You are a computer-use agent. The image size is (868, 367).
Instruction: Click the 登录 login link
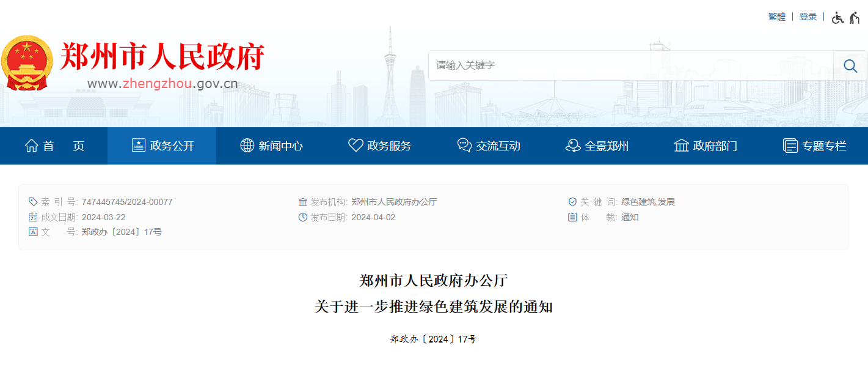pyautogui.click(x=808, y=17)
